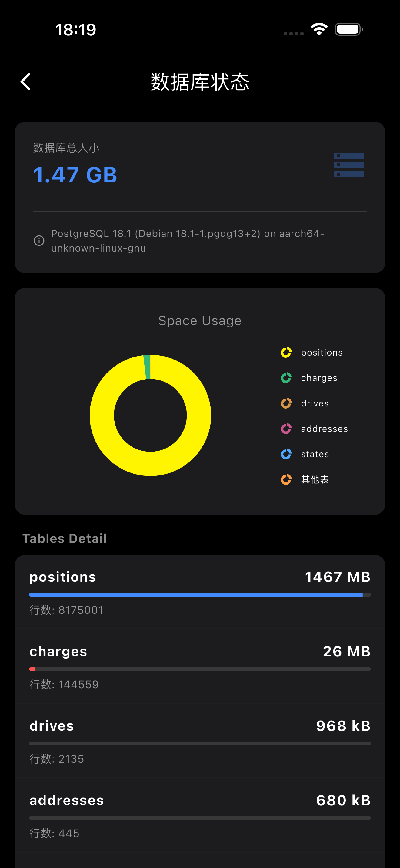The image size is (400, 868).
Task: Tap the PostgreSQL version info text
Action: 188,241
